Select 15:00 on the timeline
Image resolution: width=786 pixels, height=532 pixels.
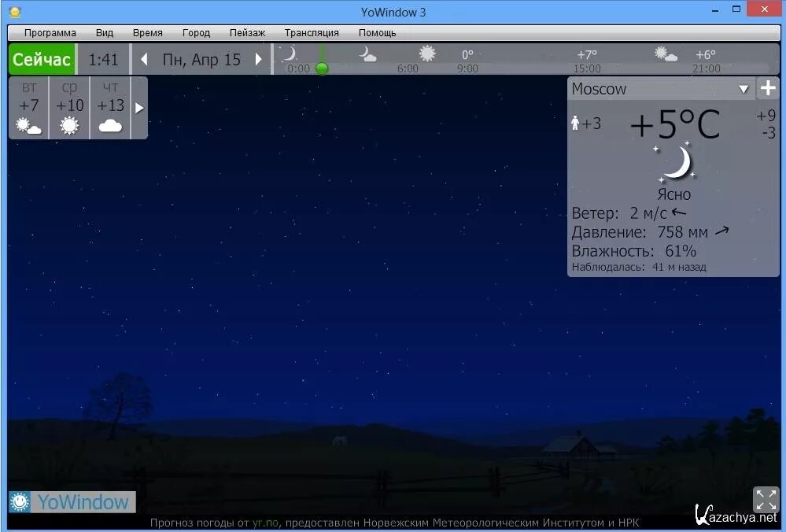point(587,68)
